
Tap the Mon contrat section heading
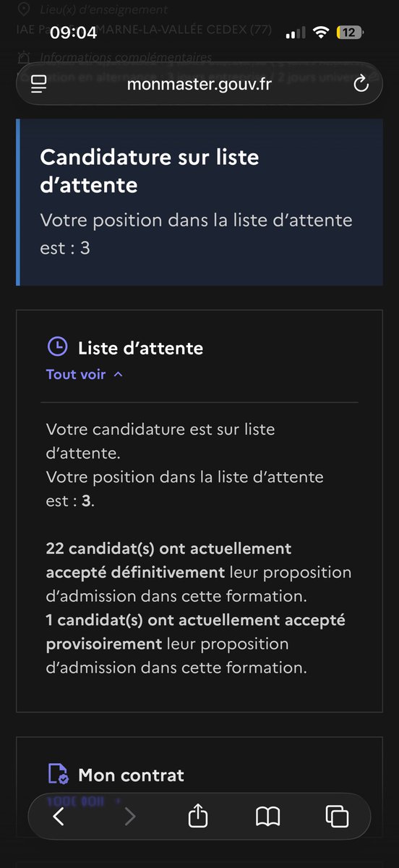pos(131,775)
